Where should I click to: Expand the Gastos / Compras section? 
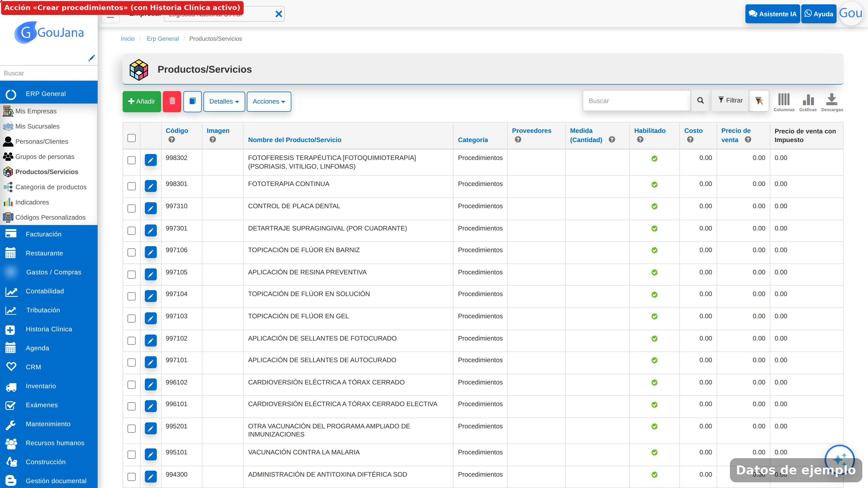tap(49, 272)
